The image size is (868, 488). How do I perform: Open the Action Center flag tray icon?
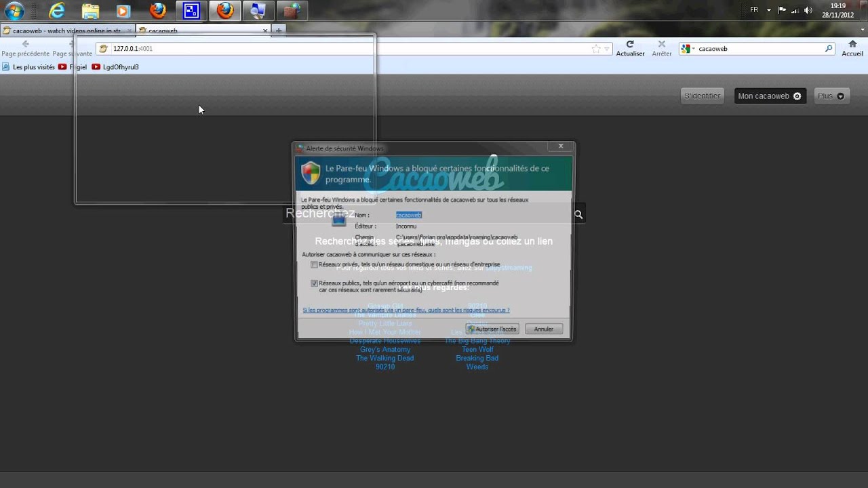[782, 10]
